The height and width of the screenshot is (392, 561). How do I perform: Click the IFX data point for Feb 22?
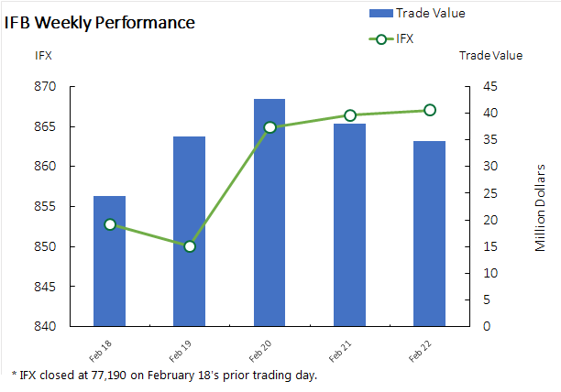(x=430, y=110)
